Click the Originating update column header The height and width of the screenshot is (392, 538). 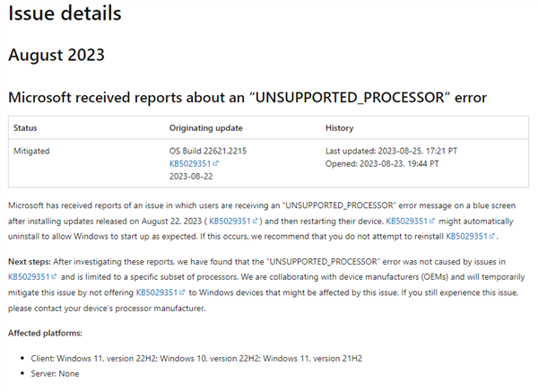(x=206, y=128)
